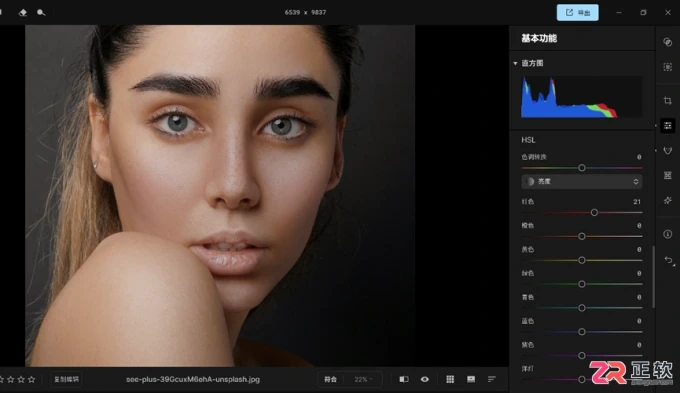Viewport: 680px width, 393px height.
Task: Click the 蓝色 slider handle
Action: [582, 332]
